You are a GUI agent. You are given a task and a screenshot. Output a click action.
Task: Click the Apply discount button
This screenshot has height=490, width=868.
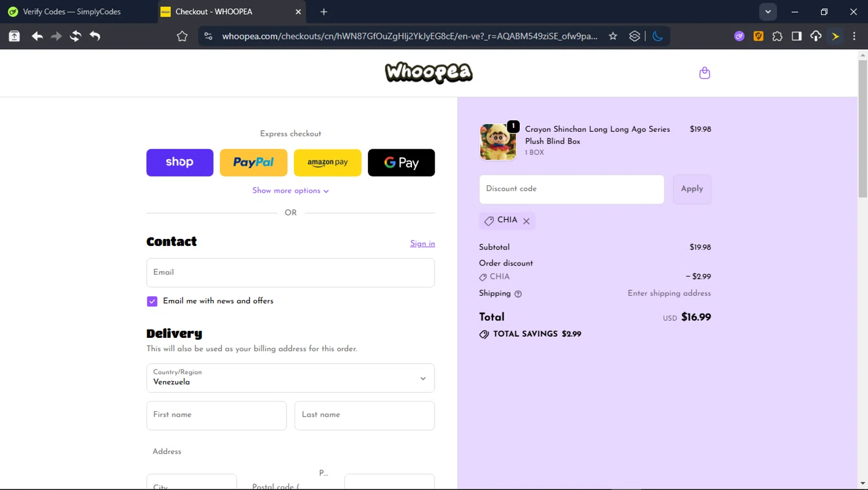(x=692, y=189)
